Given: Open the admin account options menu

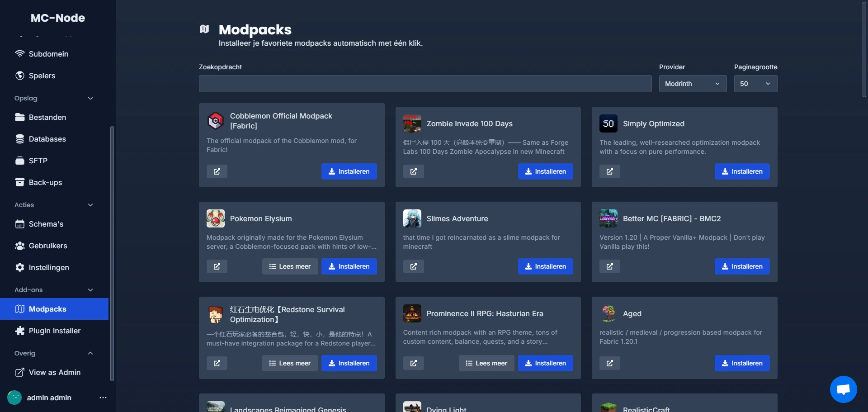Looking at the screenshot, I should [103, 398].
